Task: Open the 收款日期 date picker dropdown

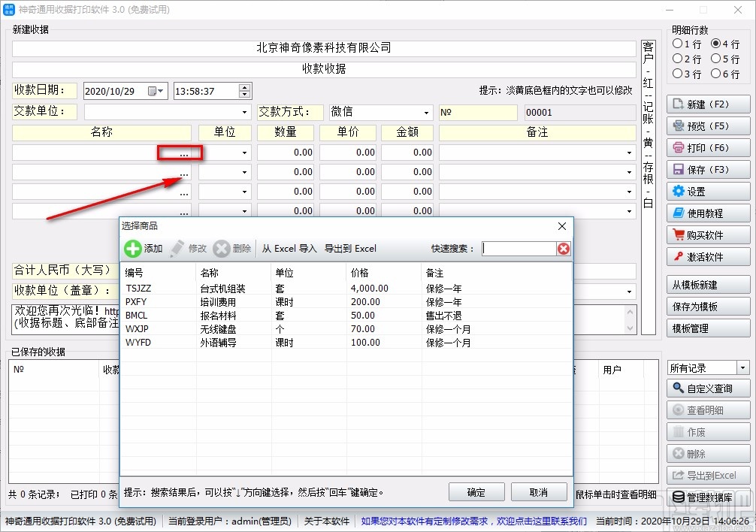Action: coord(160,90)
